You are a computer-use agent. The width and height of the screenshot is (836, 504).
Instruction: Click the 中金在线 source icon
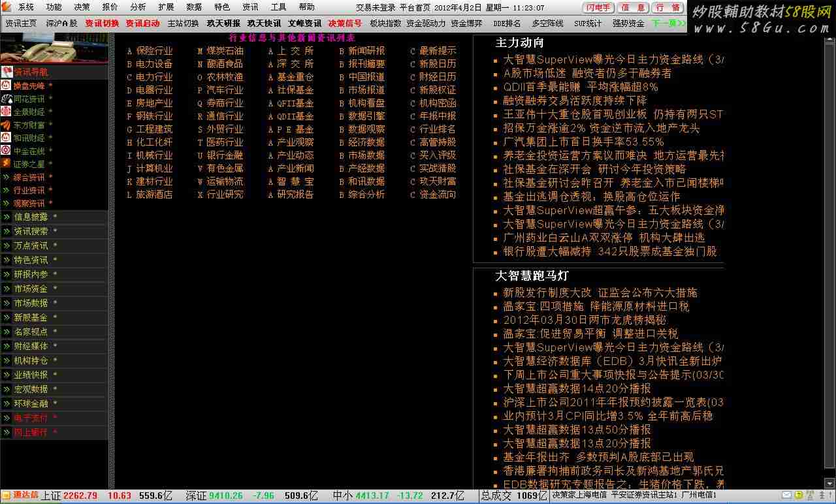click(x=7, y=151)
